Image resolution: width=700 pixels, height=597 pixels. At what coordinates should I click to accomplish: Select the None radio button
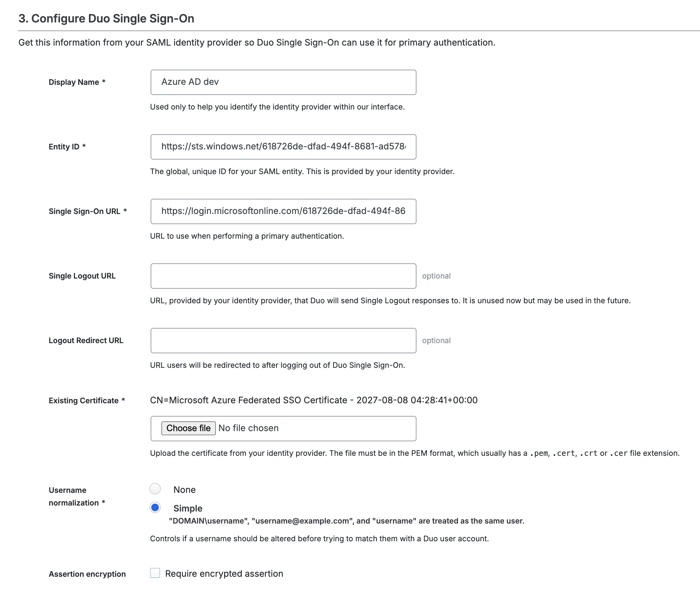(x=155, y=489)
